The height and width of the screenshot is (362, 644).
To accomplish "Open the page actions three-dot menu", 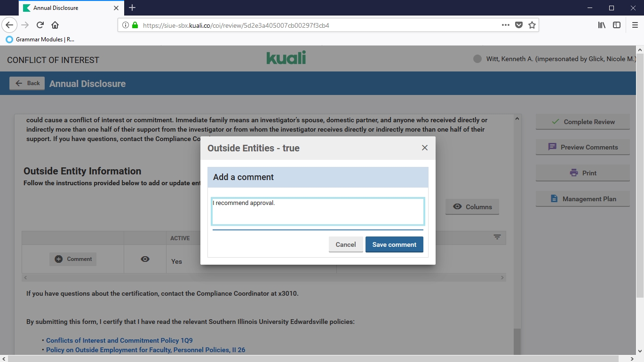I will (506, 25).
